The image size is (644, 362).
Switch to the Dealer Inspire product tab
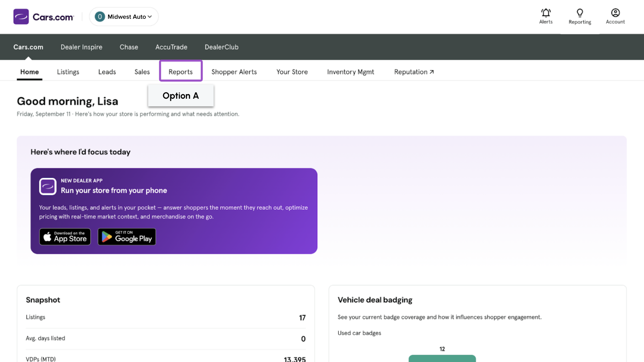[x=82, y=47]
